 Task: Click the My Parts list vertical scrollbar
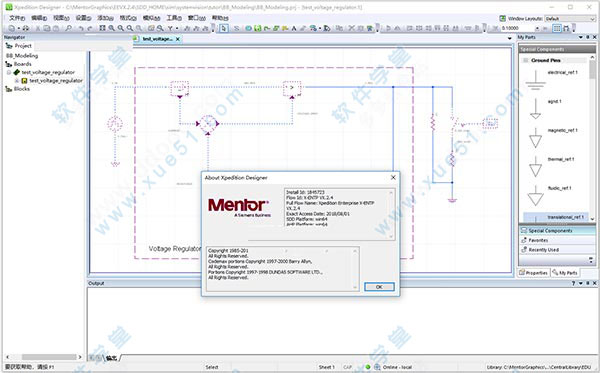(x=592, y=138)
